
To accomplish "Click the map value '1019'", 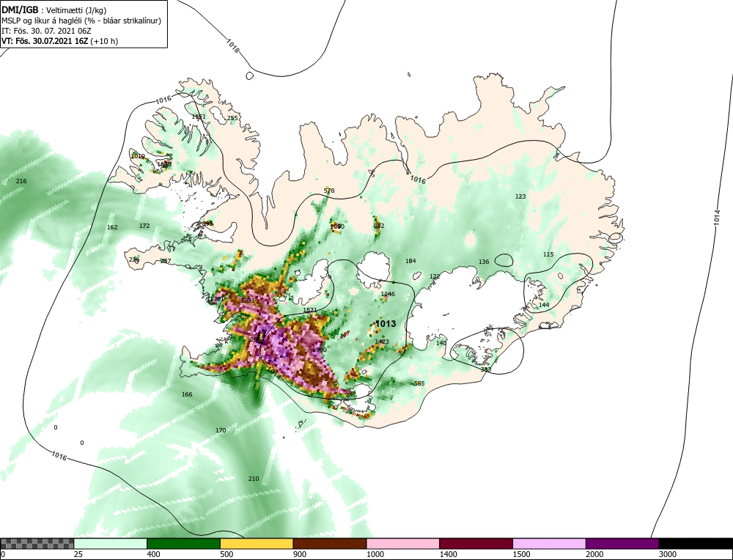I will click(x=138, y=156).
